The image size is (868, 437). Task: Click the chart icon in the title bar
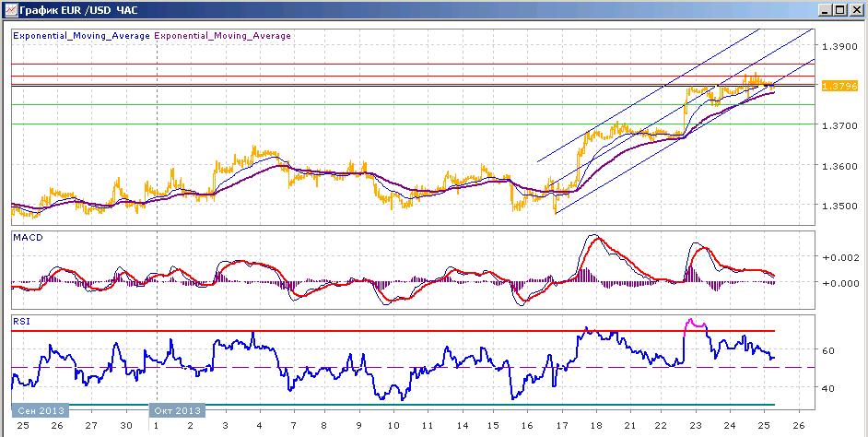9,10
